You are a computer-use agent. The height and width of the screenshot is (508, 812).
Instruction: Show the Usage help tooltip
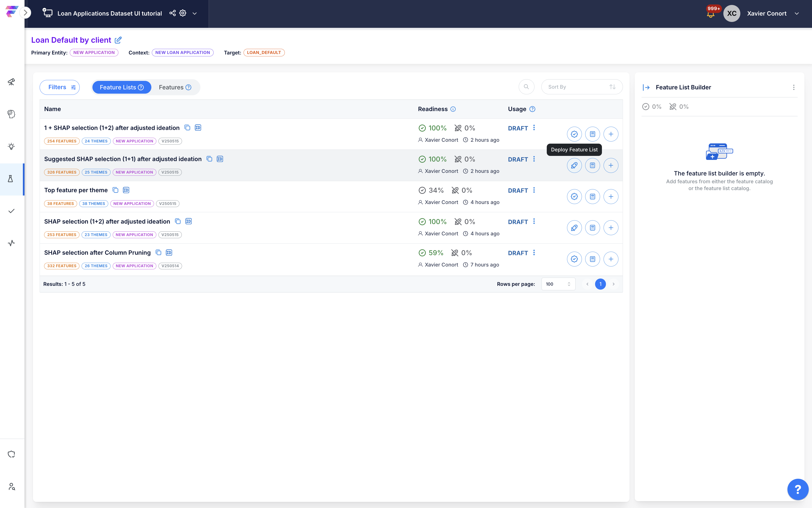532,109
